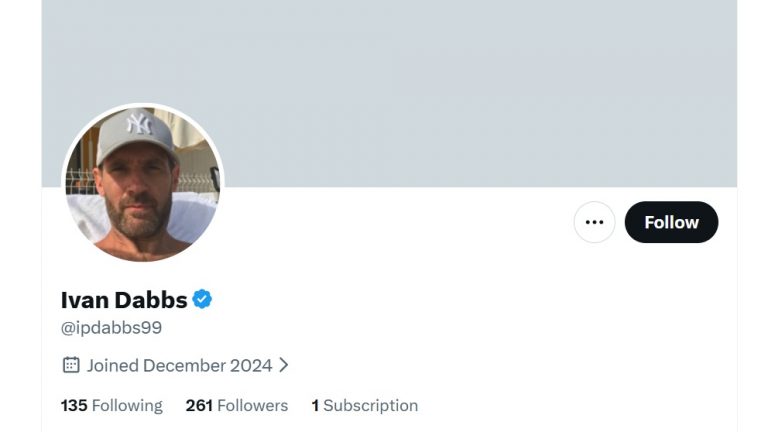Open the 1 Subscription link

click(x=364, y=405)
